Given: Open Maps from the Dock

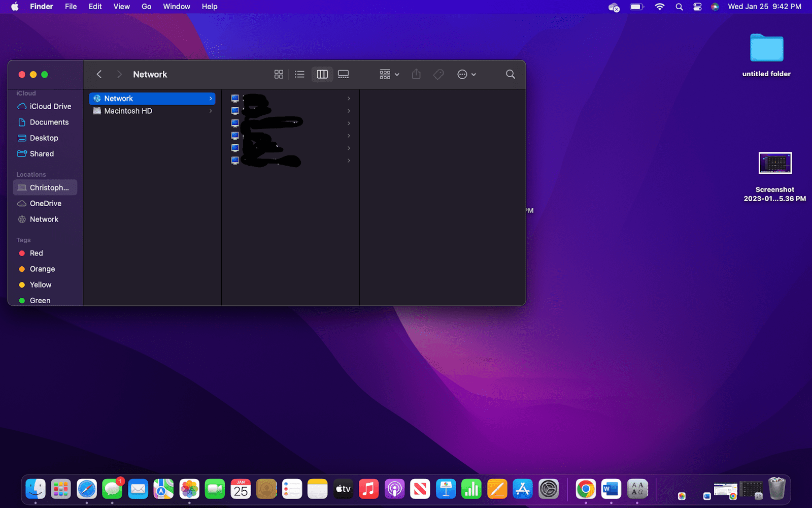Looking at the screenshot, I should (163, 489).
